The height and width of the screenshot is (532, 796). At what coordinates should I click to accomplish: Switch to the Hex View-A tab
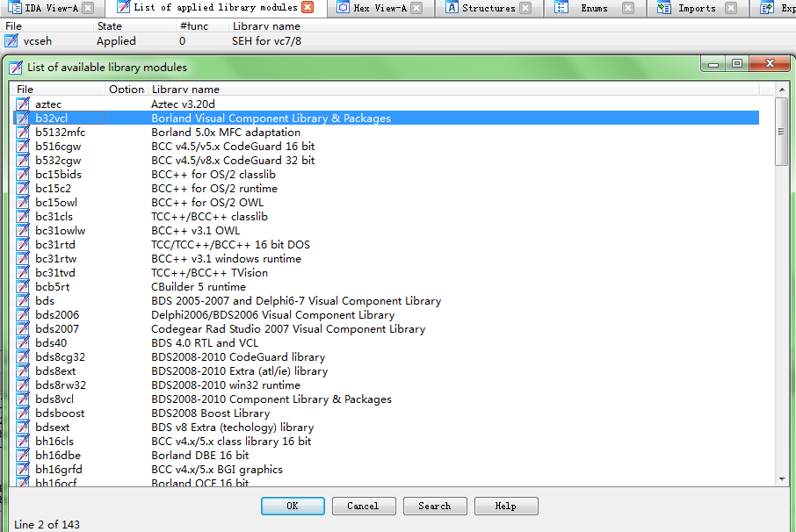pyautogui.click(x=379, y=8)
